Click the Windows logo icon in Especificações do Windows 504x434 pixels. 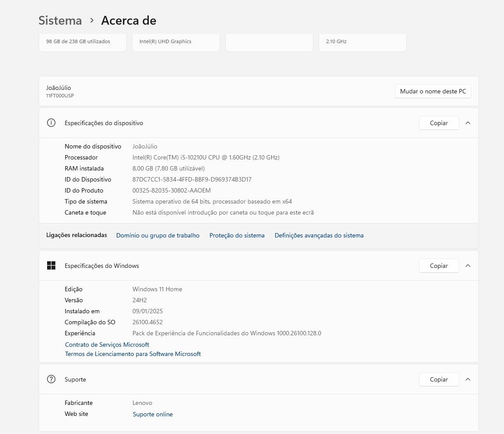point(51,266)
